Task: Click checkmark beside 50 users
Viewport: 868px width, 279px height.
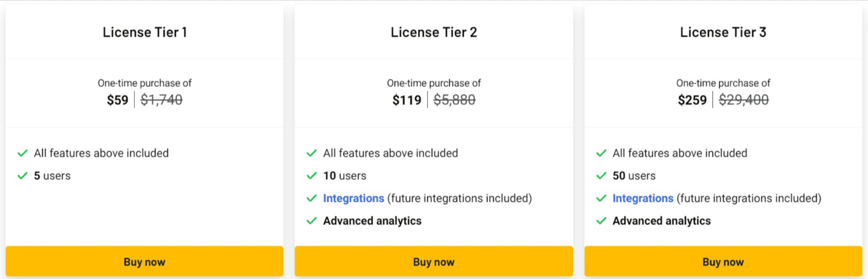Action: point(601,176)
